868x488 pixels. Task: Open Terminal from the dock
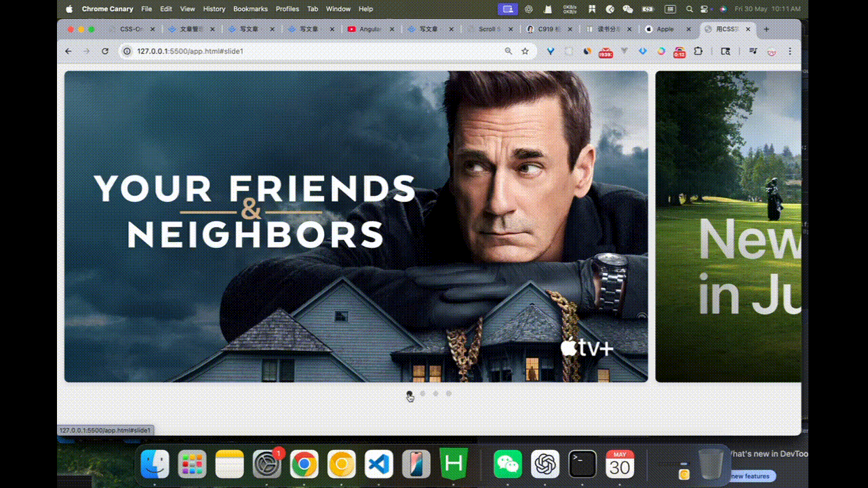[x=583, y=464]
